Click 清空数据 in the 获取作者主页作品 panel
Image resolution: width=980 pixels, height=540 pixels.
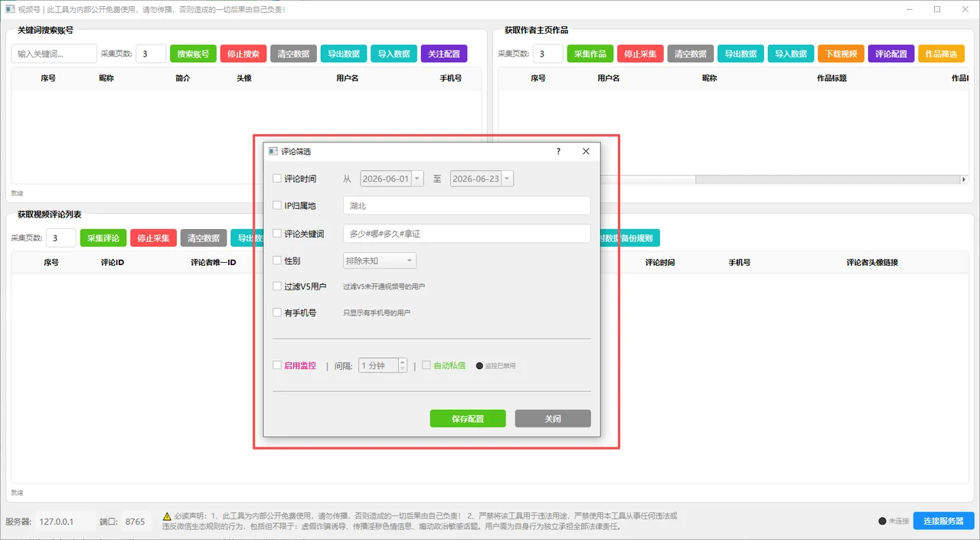(691, 54)
